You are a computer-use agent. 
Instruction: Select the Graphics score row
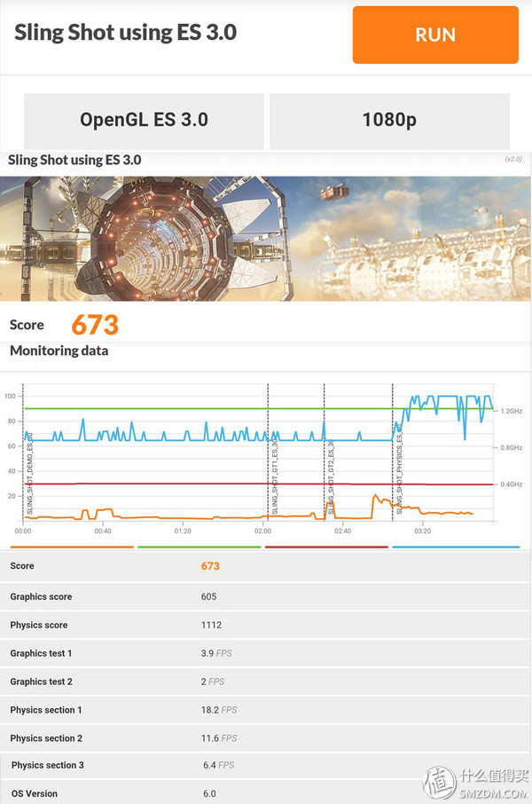click(x=266, y=596)
